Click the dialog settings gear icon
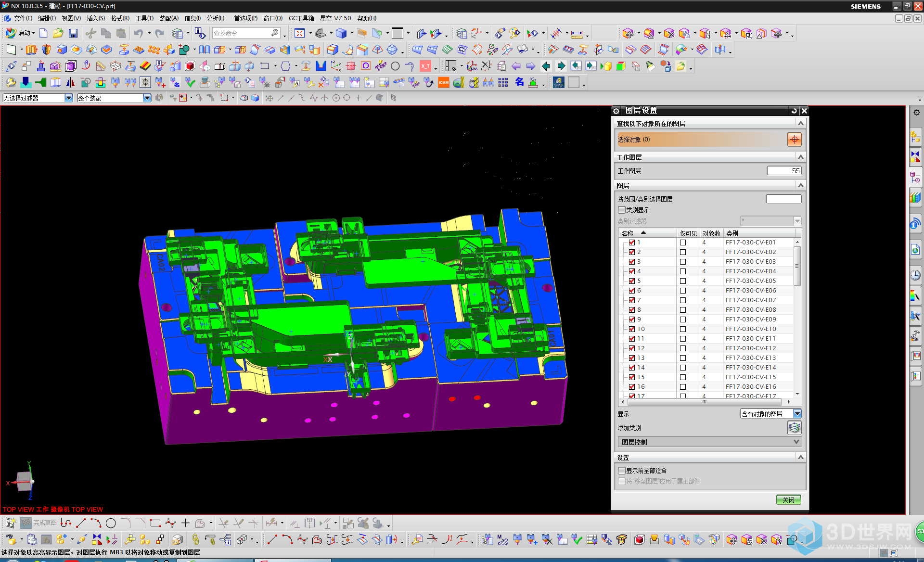Screen dimensions: 924x562 (616, 111)
